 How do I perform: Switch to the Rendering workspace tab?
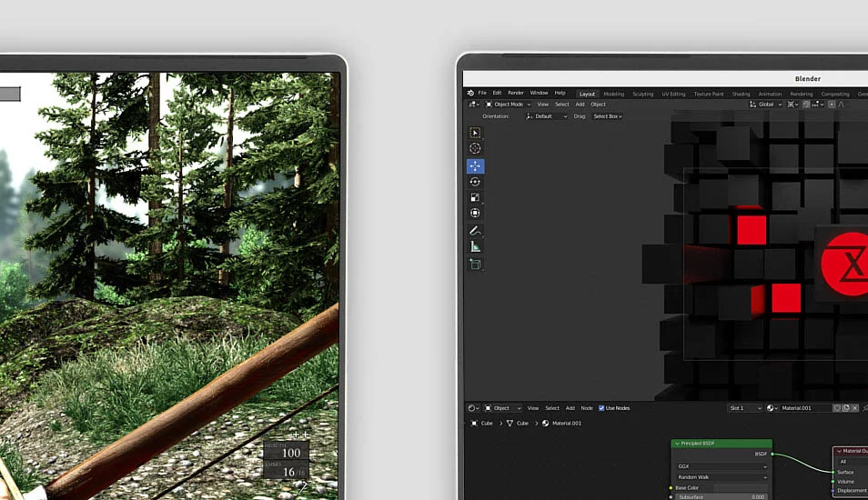coord(801,94)
